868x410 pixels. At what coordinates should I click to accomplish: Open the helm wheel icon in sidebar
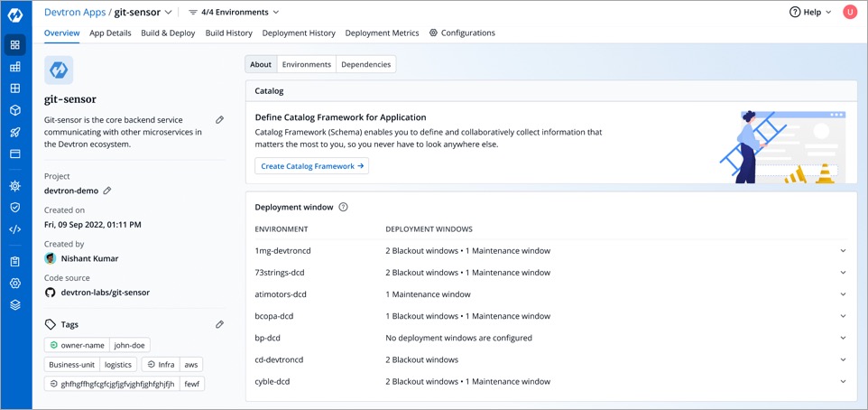15,186
